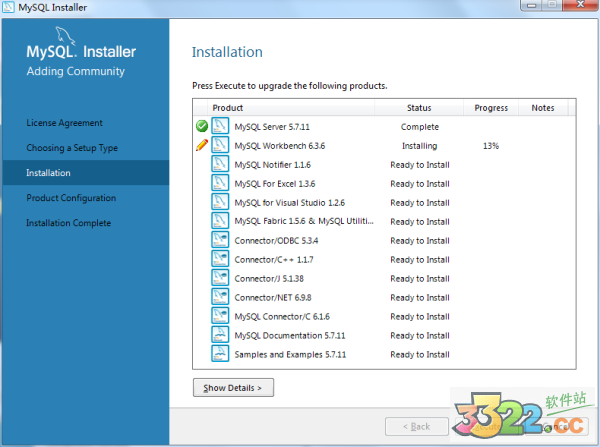Click the Progress column header
Screen dimensions: 600x447
tap(491, 108)
